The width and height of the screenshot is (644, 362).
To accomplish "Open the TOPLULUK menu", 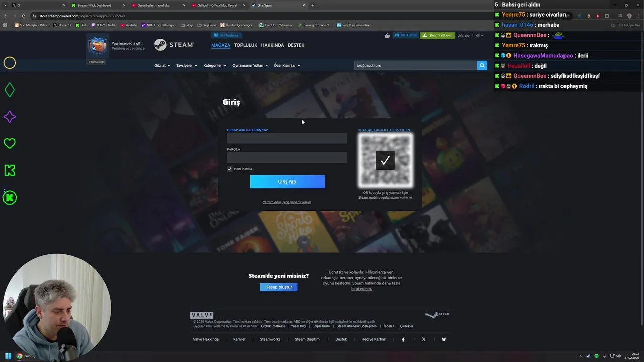I will [246, 45].
